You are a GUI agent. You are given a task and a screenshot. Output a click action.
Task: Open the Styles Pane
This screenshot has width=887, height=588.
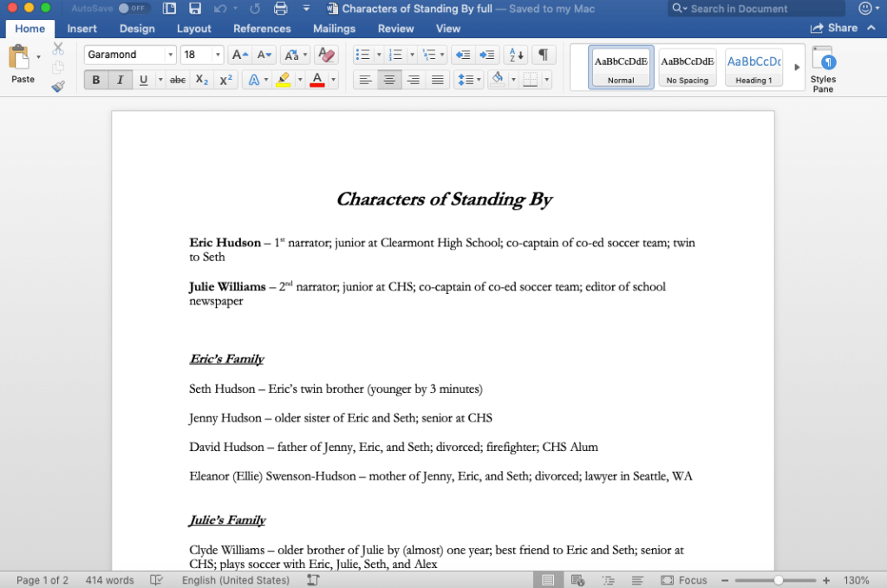(x=823, y=69)
